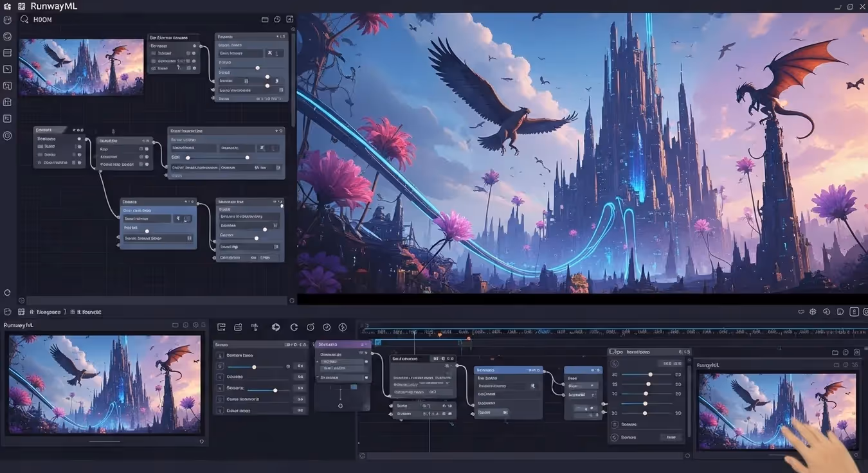The width and height of the screenshot is (868, 473).
Task: Adjust the slider in the blue-highlighted canvas node
Action: (x=147, y=231)
